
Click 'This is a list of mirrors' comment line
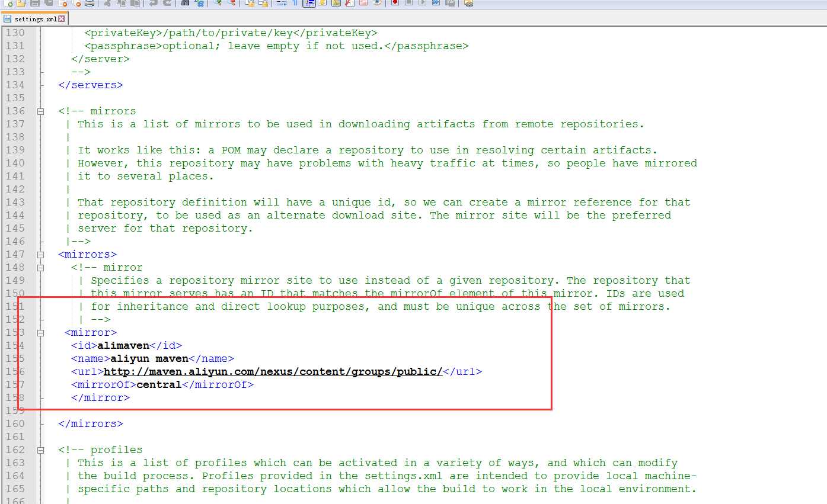coord(355,124)
